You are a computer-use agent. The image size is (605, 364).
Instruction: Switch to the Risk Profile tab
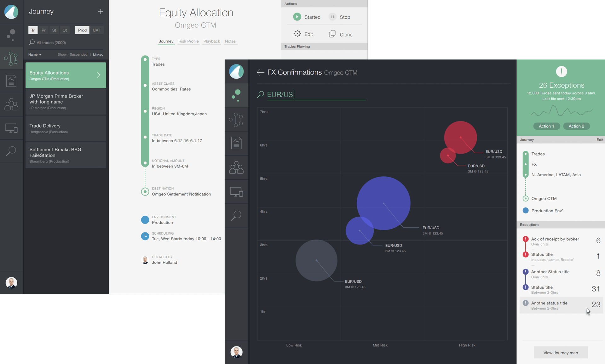pyautogui.click(x=188, y=41)
